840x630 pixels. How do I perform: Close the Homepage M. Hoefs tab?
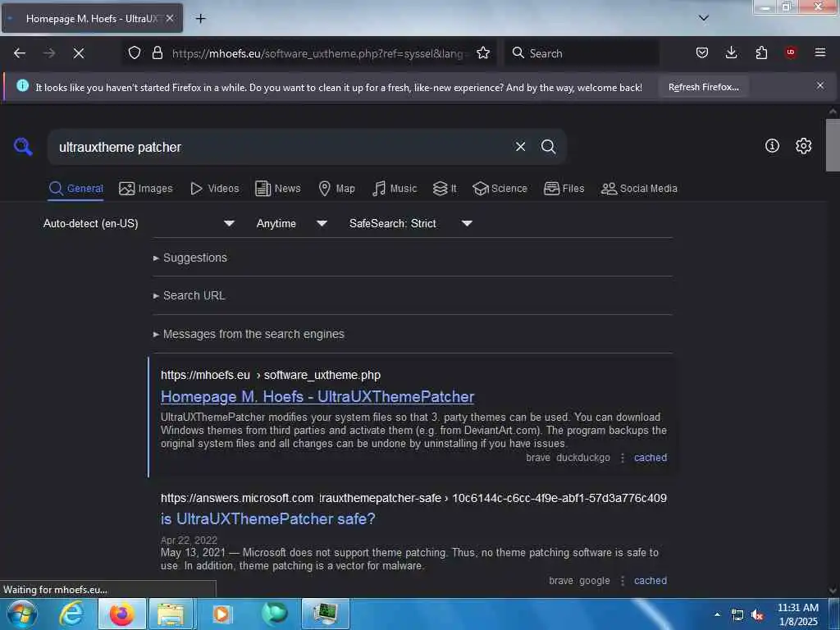tap(170, 19)
